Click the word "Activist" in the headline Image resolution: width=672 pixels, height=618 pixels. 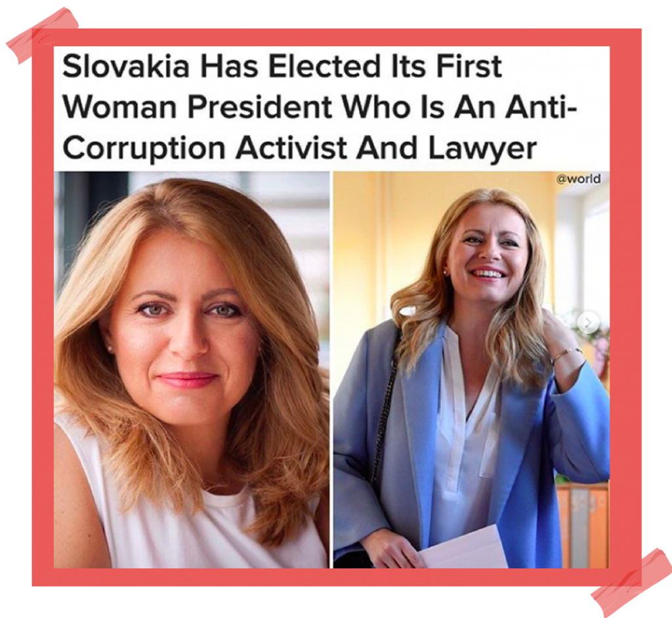pyautogui.click(x=292, y=148)
